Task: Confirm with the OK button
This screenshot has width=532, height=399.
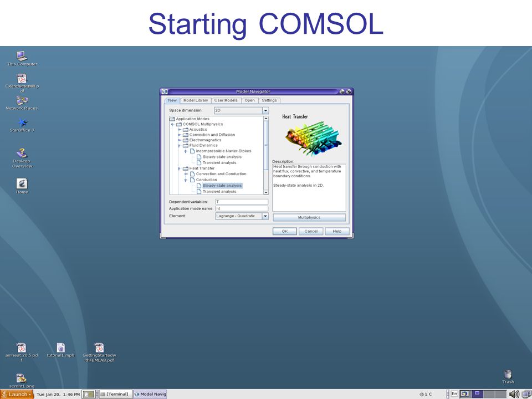Action: [x=285, y=232]
